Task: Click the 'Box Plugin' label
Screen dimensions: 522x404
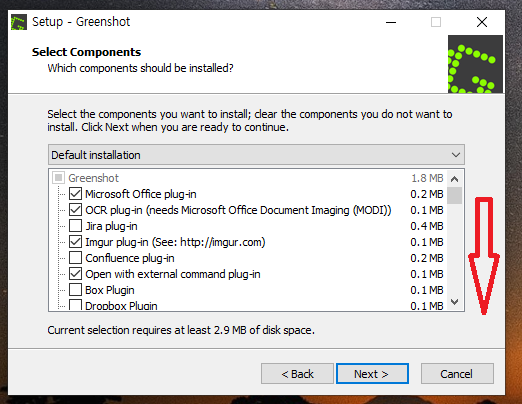Action: [x=110, y=290]
